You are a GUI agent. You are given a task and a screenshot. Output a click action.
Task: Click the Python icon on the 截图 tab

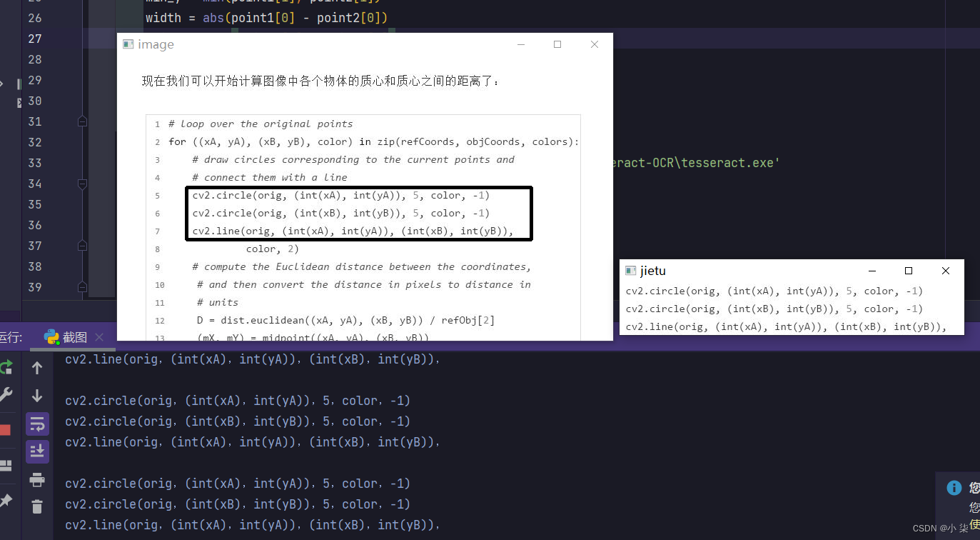point(51,337)
